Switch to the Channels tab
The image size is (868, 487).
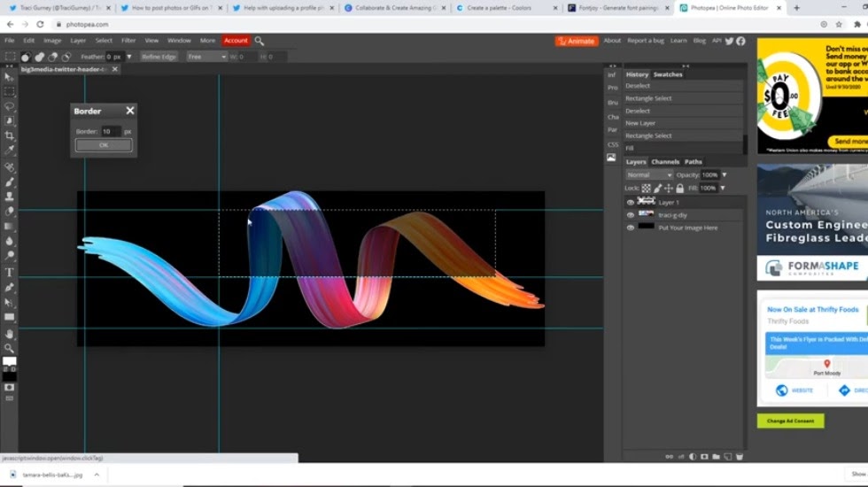coord(665,162)
